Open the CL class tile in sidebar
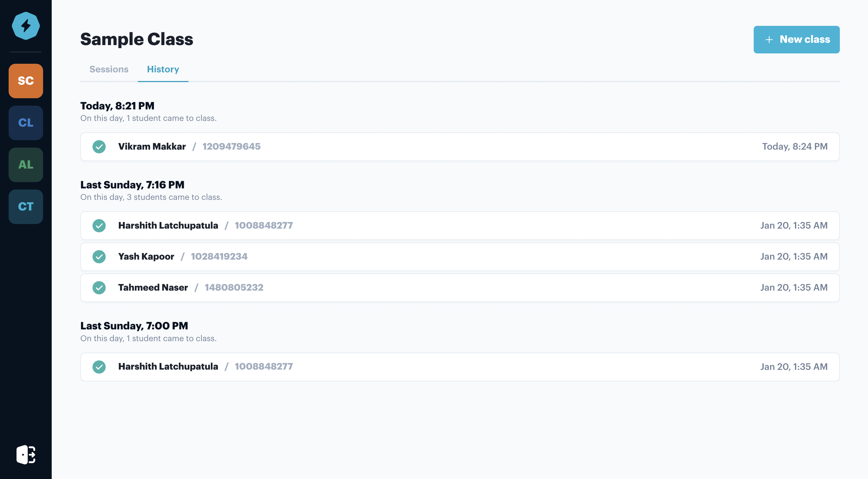The width and height of the screenshot is (868, 479). click(x=26, y=123)
